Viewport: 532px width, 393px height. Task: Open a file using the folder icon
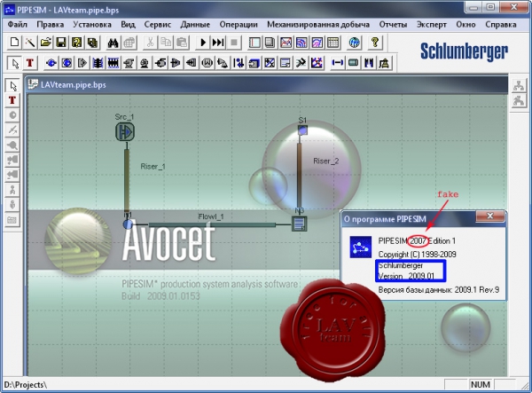(46, 43)
